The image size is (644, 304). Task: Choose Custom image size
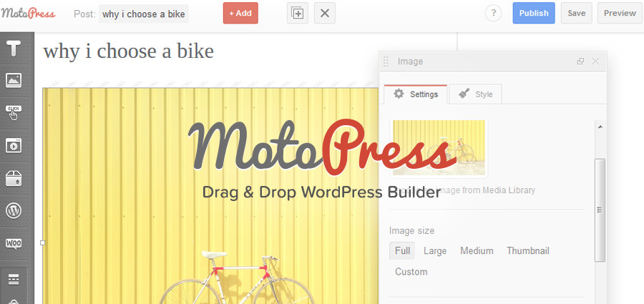(411, 272)
